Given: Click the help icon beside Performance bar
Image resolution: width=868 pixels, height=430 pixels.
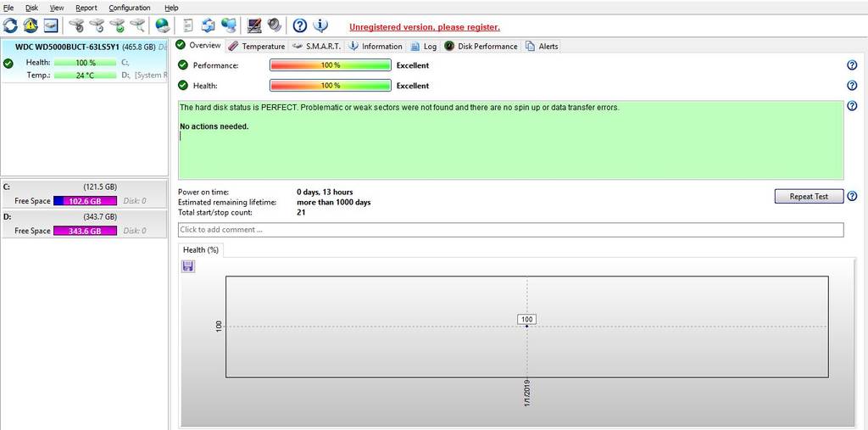Looking at the screenshot, I should (852, 65).
